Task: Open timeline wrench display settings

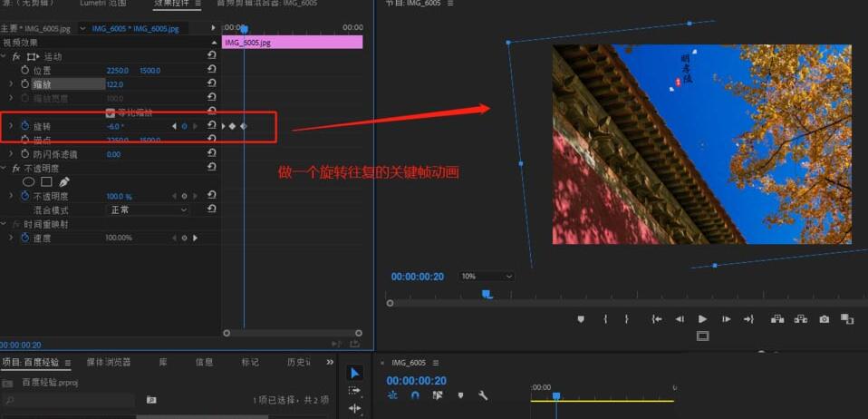Action: point(483,395)
